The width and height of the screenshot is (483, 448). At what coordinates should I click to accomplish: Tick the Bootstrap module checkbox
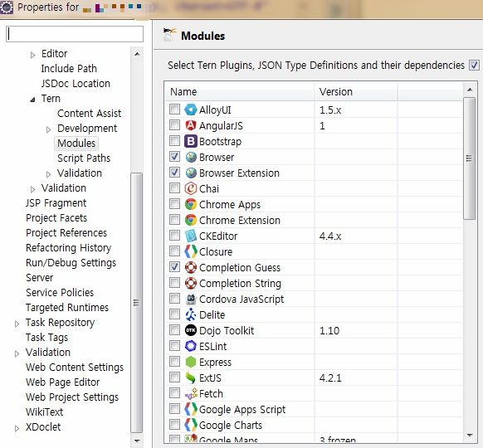coord(174,141)
